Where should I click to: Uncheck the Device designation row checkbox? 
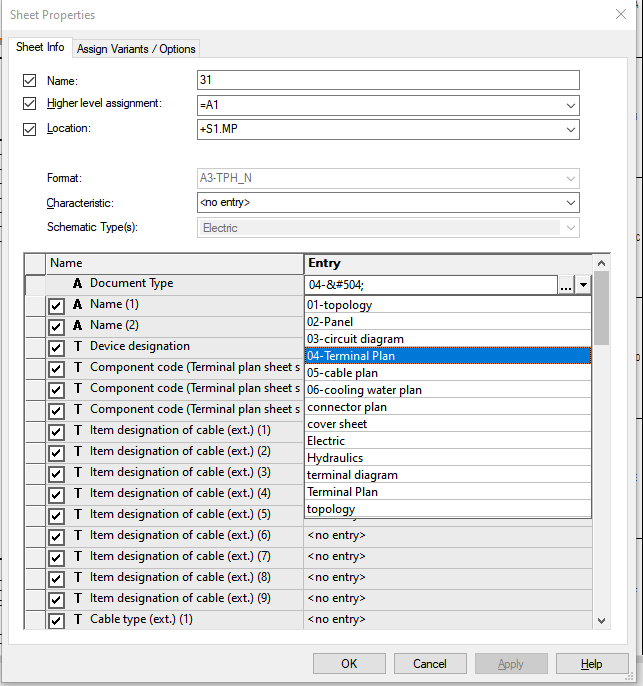[57, 347]
